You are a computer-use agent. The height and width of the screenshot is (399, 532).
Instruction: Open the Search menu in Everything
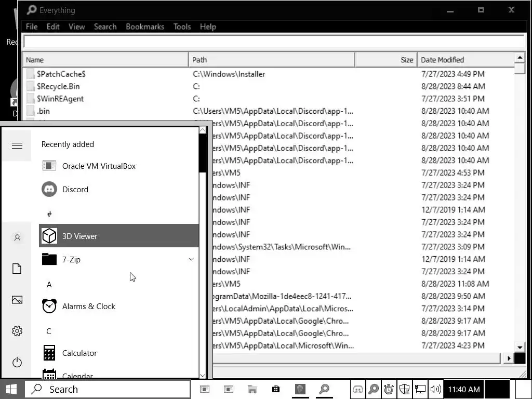coord(105,26)
